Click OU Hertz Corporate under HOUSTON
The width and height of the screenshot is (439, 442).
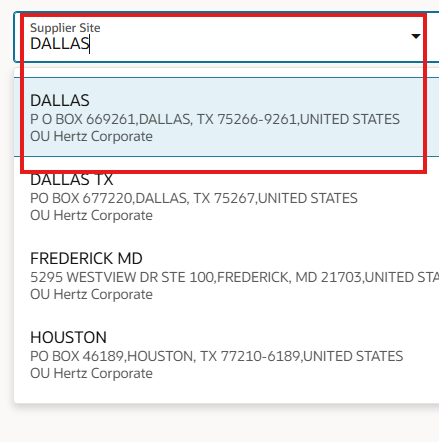91,373
